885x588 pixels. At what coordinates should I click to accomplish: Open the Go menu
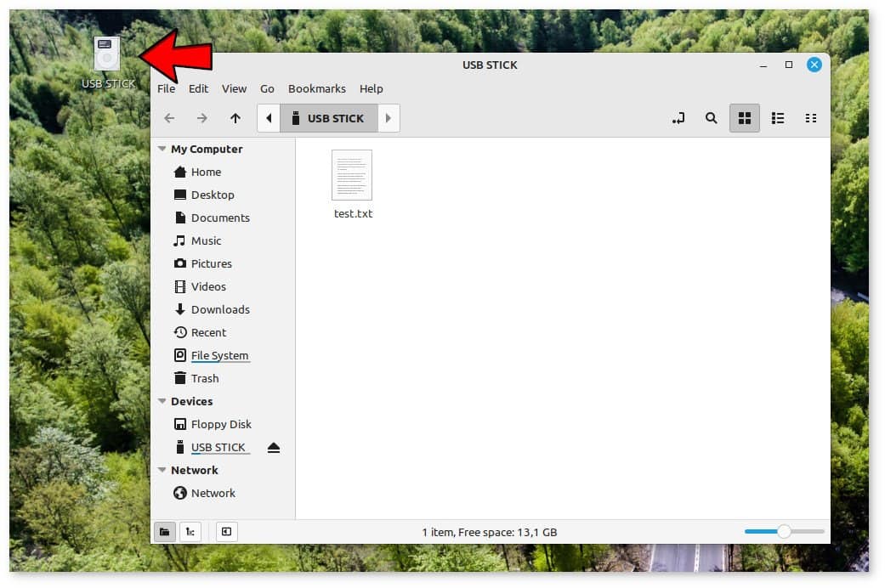pyautogui.click(x=267, y=88)
